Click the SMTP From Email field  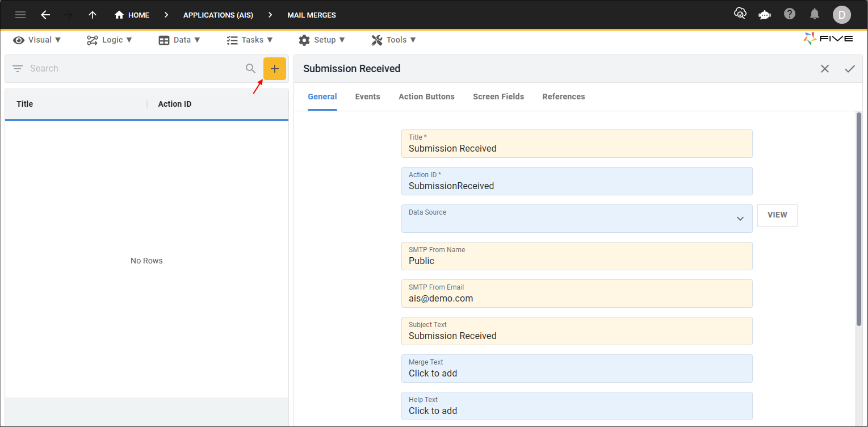coord(576,294)
